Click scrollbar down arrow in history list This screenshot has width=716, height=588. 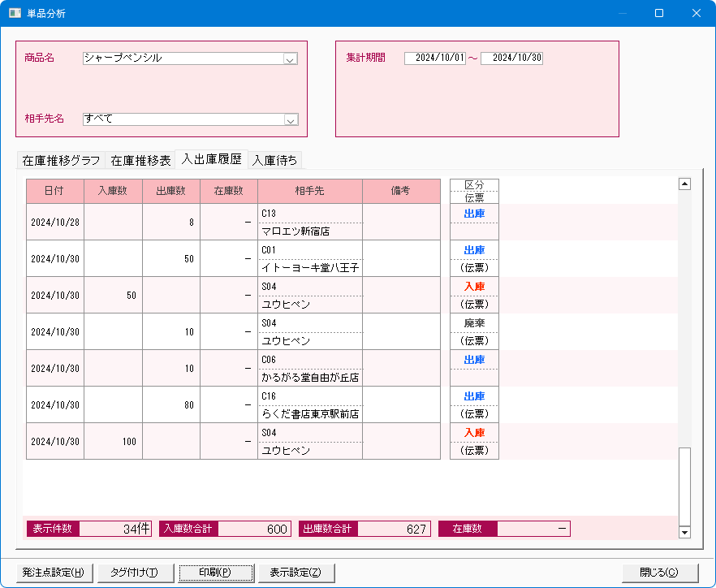point(684,532)
